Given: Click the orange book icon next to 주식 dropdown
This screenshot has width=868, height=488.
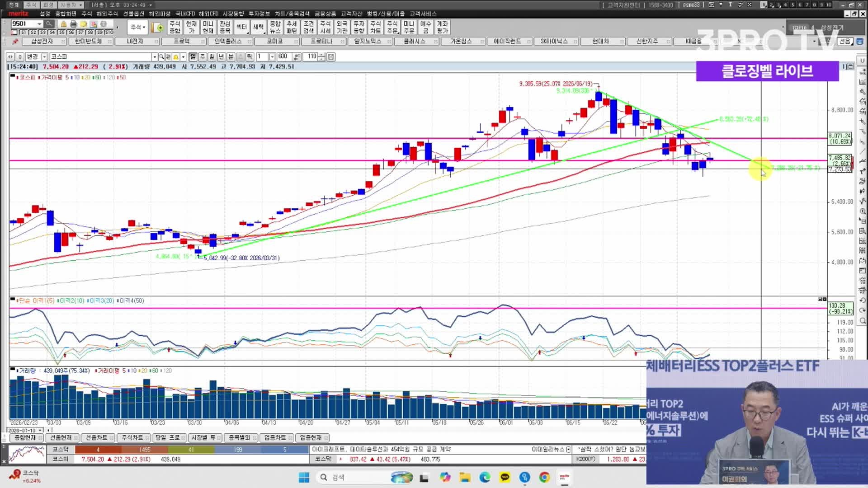Looking at the screenshot, I should 158,28.
